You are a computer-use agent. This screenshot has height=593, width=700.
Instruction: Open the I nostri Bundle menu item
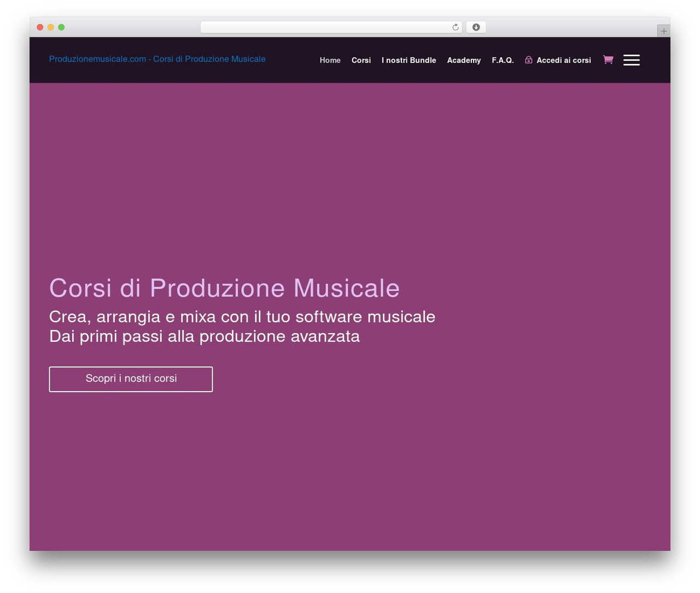[409, 60]
